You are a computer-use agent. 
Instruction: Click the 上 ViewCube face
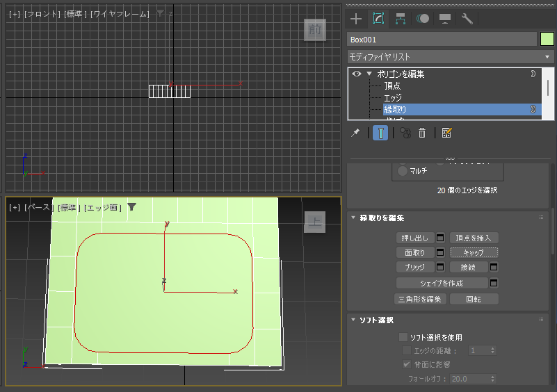[x=315, y=222]
